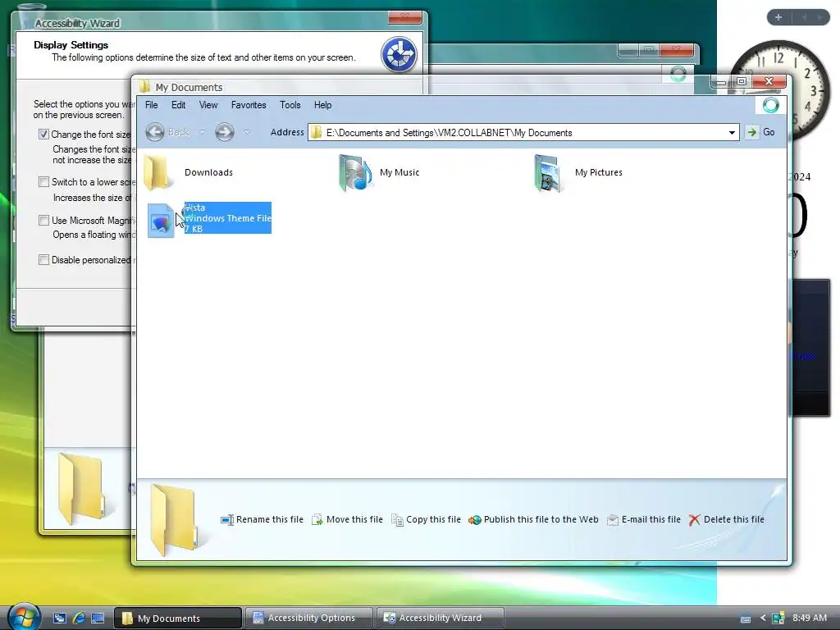Click the 8:49 AM taskbar clock

click(810, 618)
